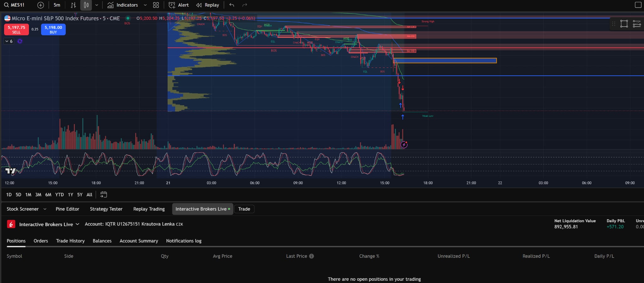The height and width of the screenshot is (283, 644).
Task: Switch to the Trade History tab
Action: point(70,241)
